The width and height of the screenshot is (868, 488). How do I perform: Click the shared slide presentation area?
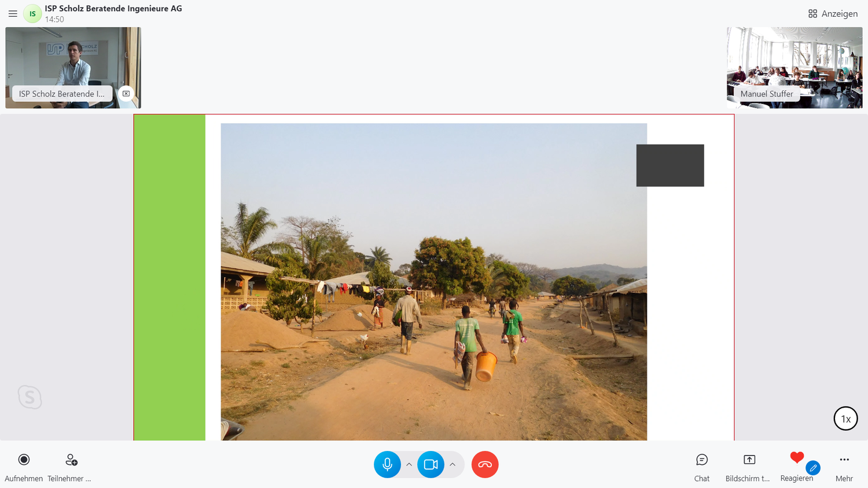[434, 278]
